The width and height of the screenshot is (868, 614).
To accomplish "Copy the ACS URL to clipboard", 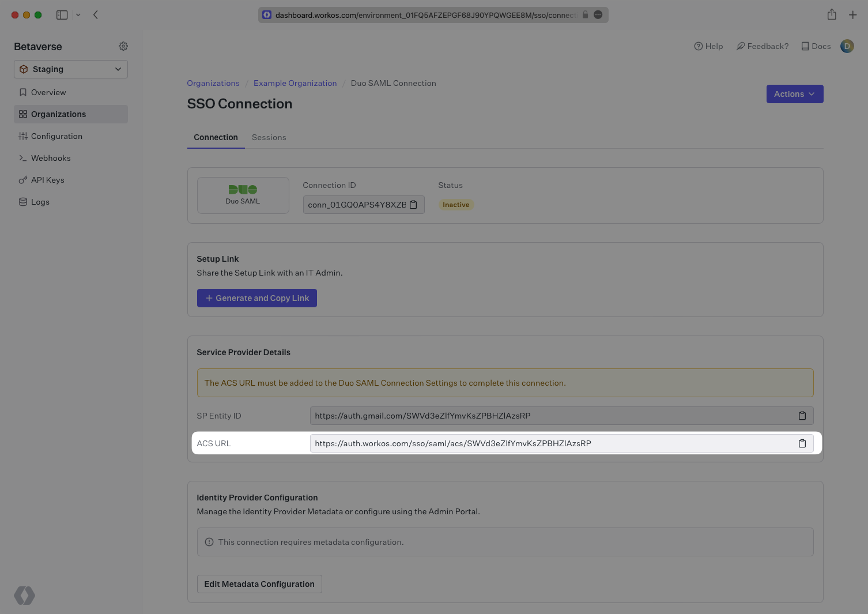I will pos(802,443).
